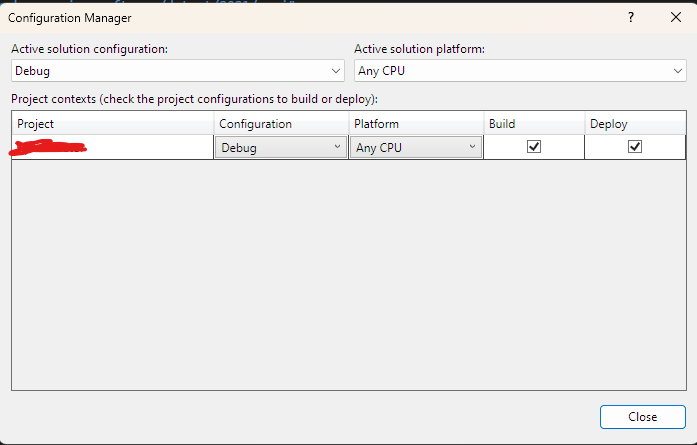Select the redacted project name cell
Image resolution: width=697 pixels, height=445 pixels.
[113, 147]
